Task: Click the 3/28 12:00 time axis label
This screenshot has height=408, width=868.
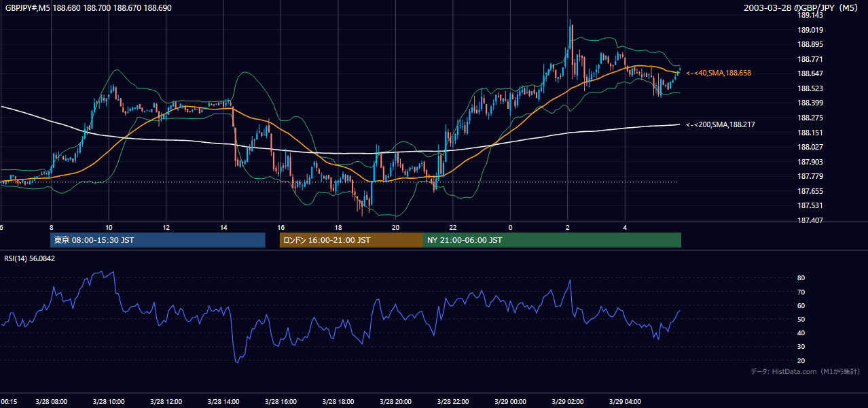Action: 166,402
